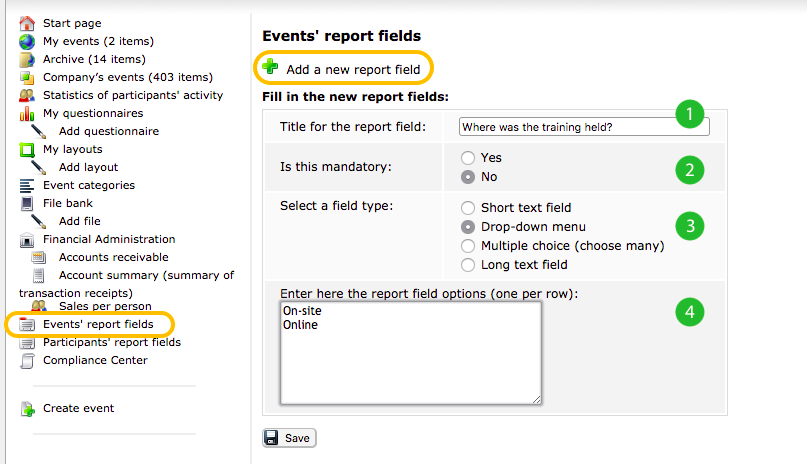This screenshot has height=464, width=807.
Task: Choose the Short text field type
Action: (467, 208)
